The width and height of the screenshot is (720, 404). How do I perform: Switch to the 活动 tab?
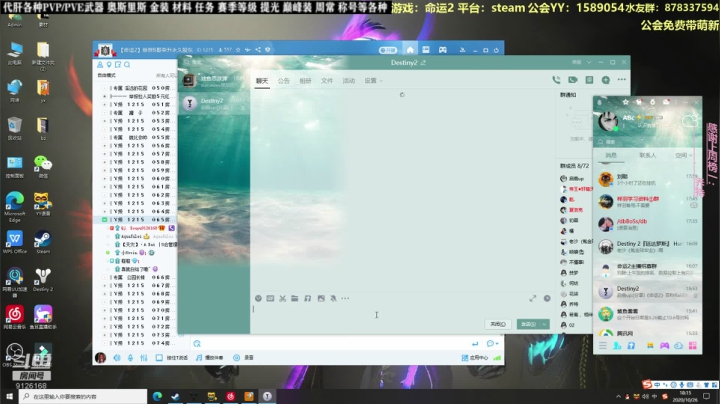pos(349,81)
